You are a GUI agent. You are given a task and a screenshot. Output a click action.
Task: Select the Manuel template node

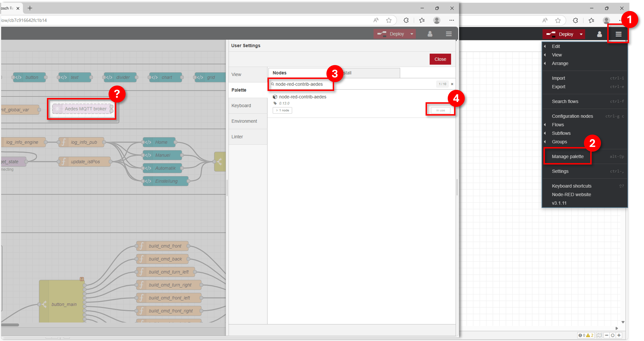coord(162,155)
